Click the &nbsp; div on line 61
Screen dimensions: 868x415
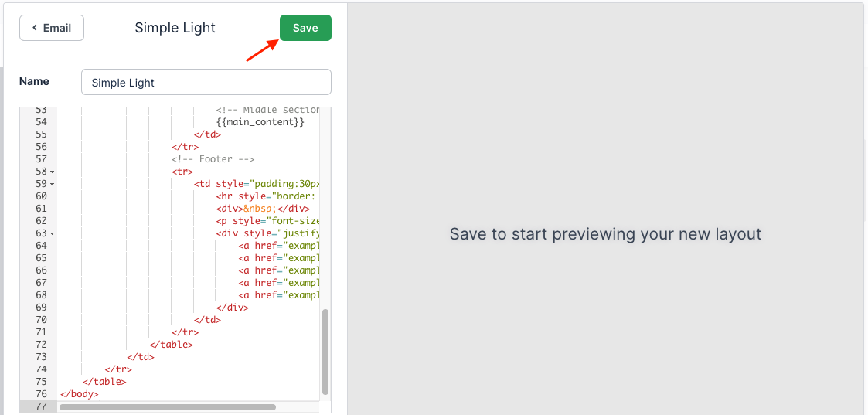coord(263,209)
